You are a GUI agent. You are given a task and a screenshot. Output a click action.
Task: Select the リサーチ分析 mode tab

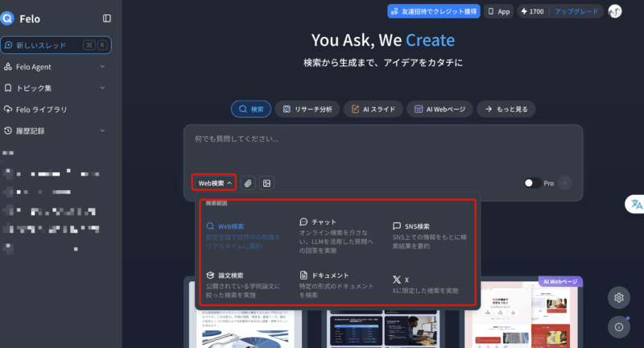pyautogui.click(x=308, y=110)
